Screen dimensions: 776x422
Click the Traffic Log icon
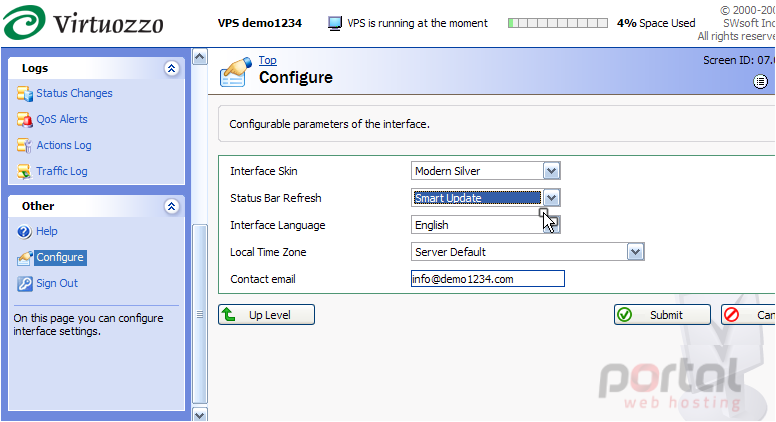(x=25, y=171)
